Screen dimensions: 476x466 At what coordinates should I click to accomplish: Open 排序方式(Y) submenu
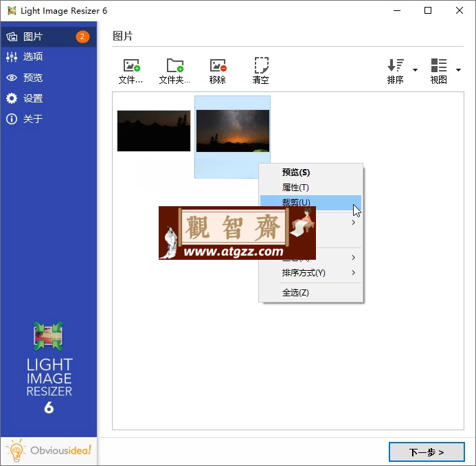point(311,273)
